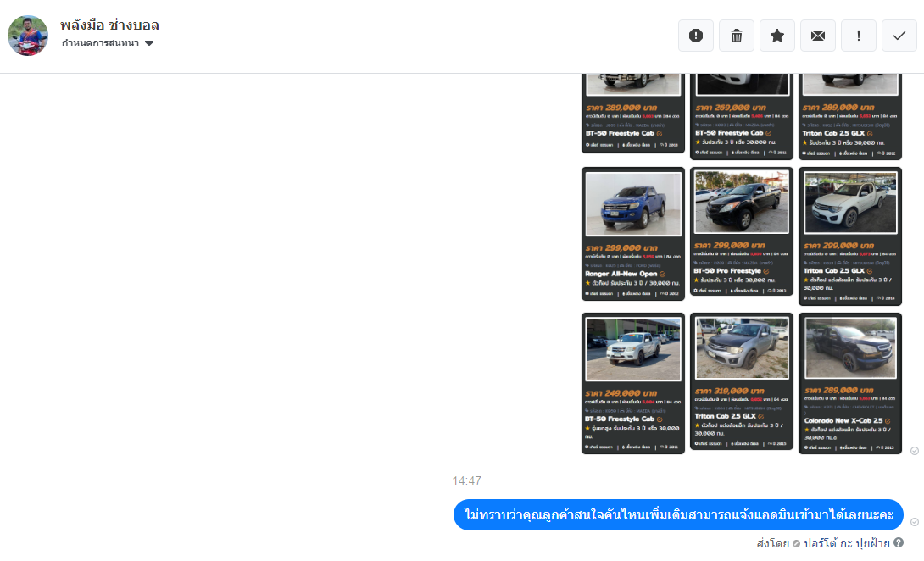This screenshot has height=561, width=924.
Task: Mark conversation done with checkmark icon
Action: click(x=899, y=36)
